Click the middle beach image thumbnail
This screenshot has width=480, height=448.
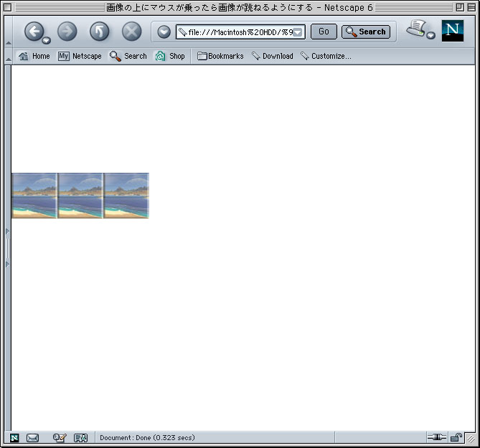coord(80,196)
